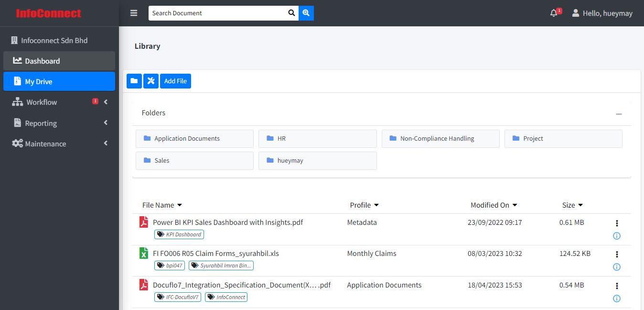Click the new folder icon on the toolbar
This screenshot has width=644, height=310.
tap(134, 81)
